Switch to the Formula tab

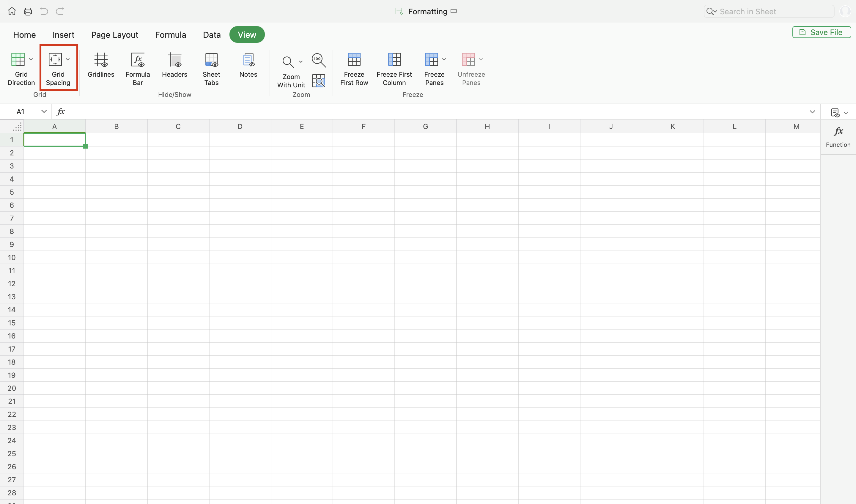(171, 35)
